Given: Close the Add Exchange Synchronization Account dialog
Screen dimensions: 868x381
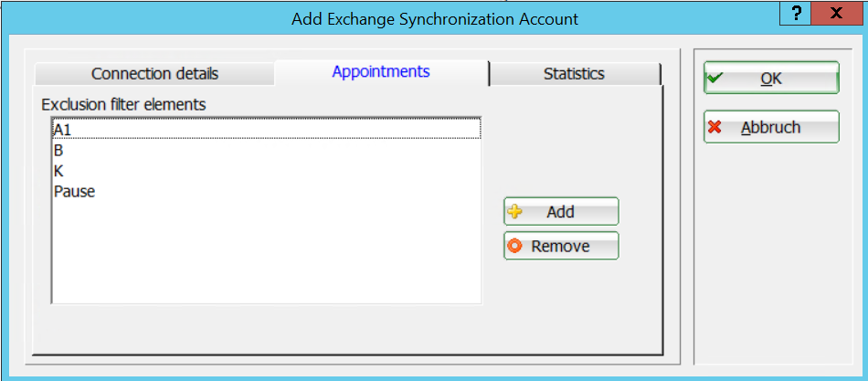Looking at the screenshot, I should pyautogui.click(x=837, y=14).
